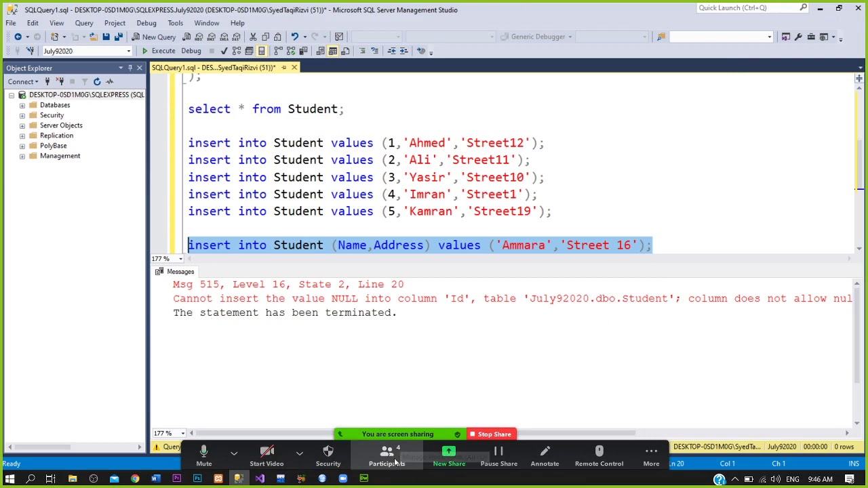The image size is (868, 488).
Task: Expand the Server Objects tree node
Action: (22, 125)
